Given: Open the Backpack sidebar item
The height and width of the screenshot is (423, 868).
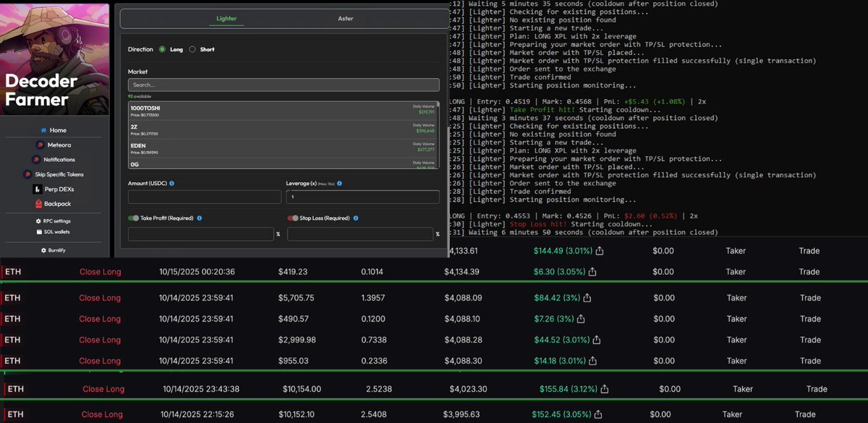Looking at the screenshot, I should pyautogui.click(x=54, y=204).
